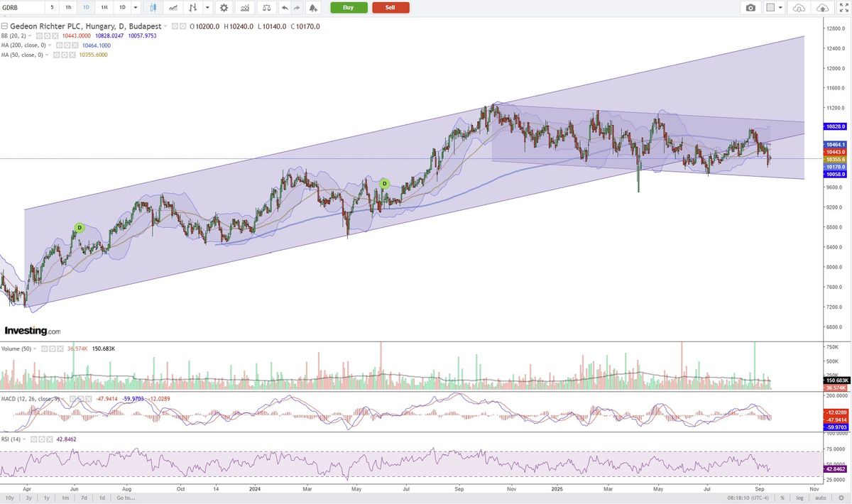
Task: Enter fullscreen chart mode
Action: pyautogui.click(x=843, y=7)
